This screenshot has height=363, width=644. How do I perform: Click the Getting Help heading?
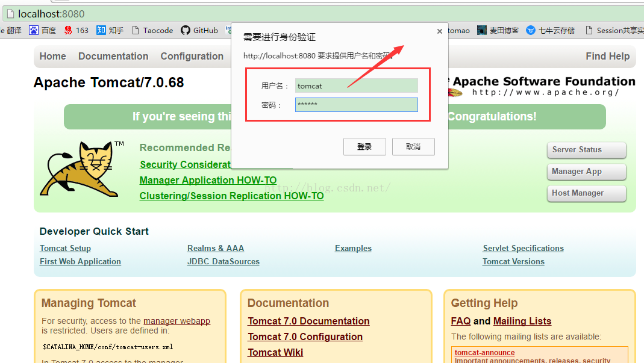(484, 303)
